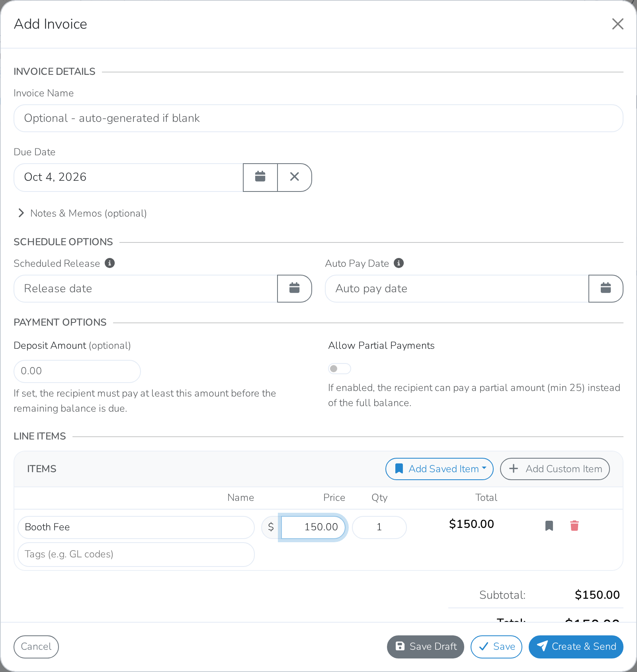The image size is (637, 672).
Task: Focus the Invoice Name field
Action: 318,118
